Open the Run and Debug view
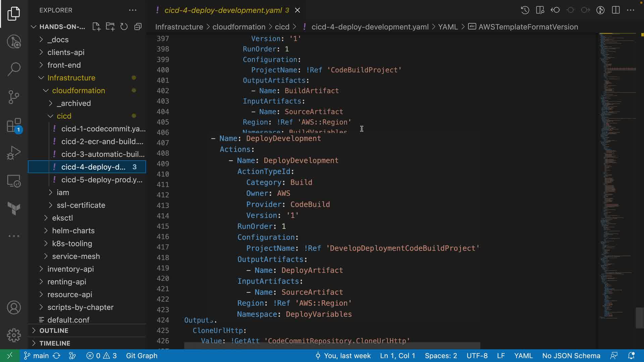The width and height of the screenshot is (644, 362). (x=14, y=153)
